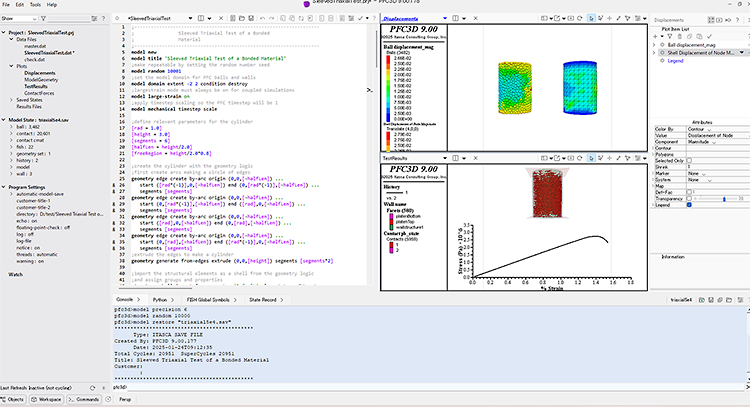
Task: Open the TestResults plot selector dropdown
Action: coord(445,158)
